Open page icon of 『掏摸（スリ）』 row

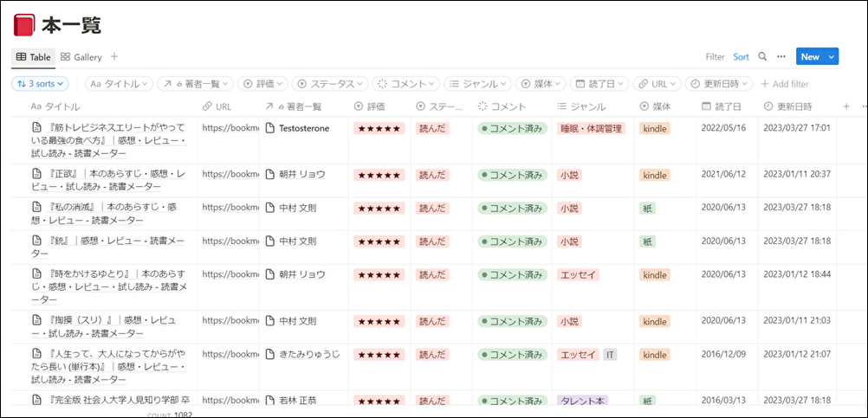(36, 320)
